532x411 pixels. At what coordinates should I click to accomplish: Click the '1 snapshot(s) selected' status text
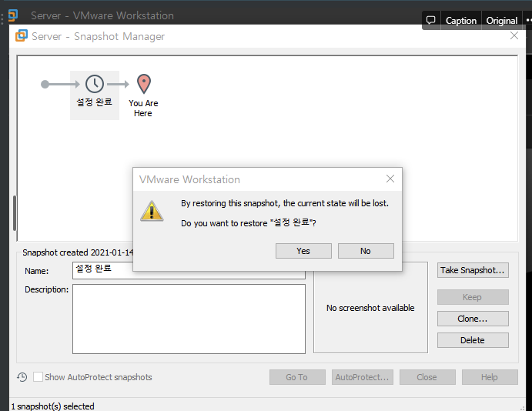pos(52,406)
